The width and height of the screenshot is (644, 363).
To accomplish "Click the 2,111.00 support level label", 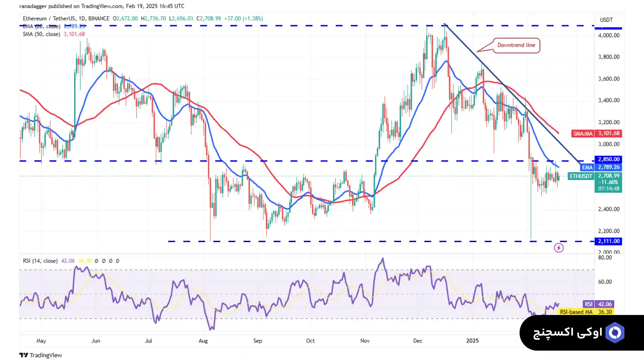I will tap(608, 241).
